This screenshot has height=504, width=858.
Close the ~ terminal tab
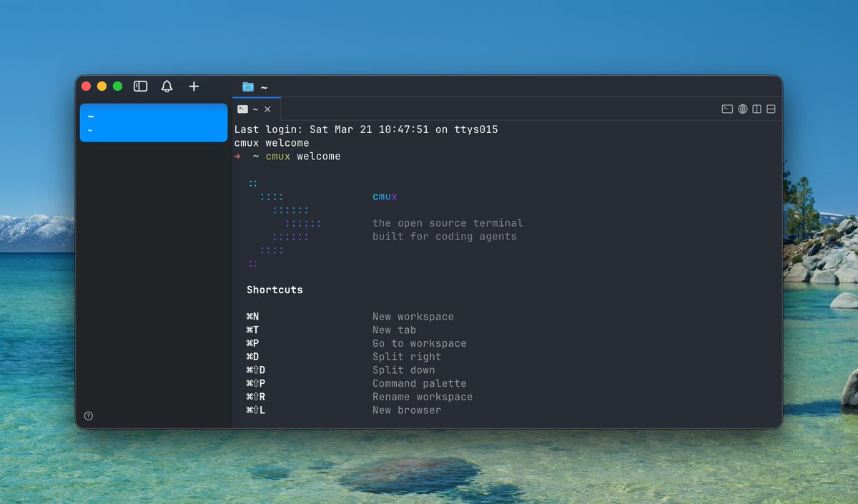point(267,109)
